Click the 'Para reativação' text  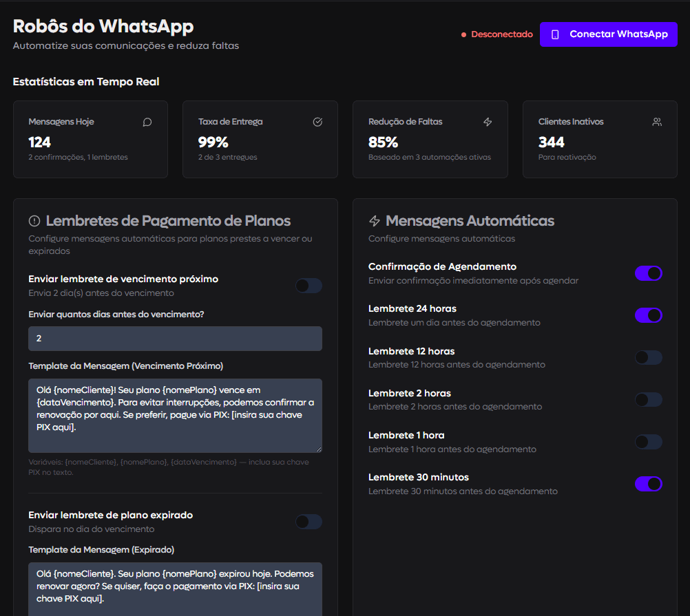point(567,157)
